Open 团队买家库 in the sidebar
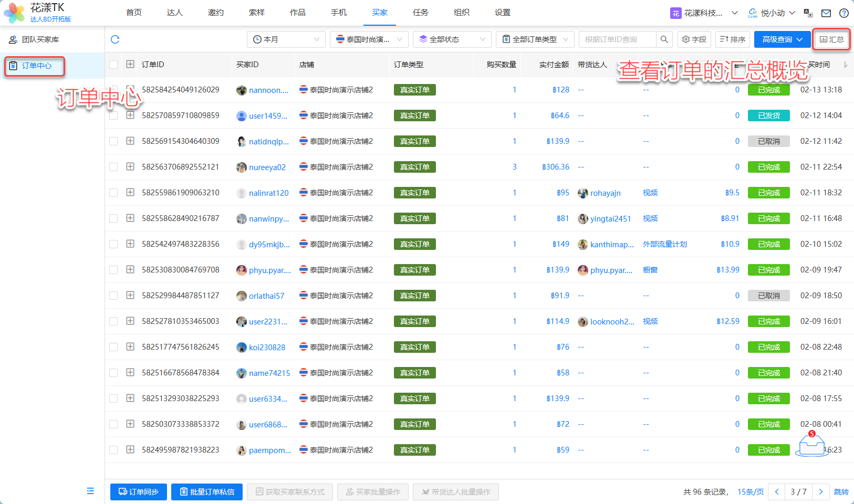 (40, 39)
